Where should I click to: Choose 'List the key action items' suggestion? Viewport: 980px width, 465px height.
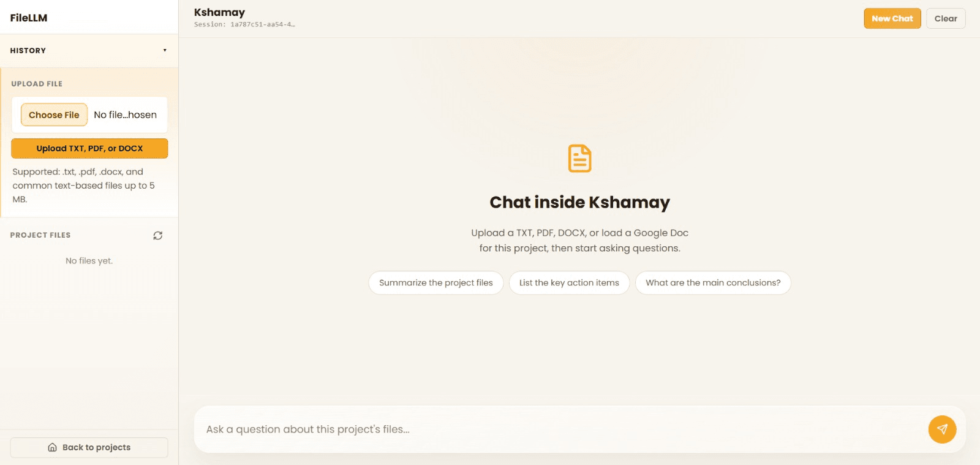click(569, 283)
